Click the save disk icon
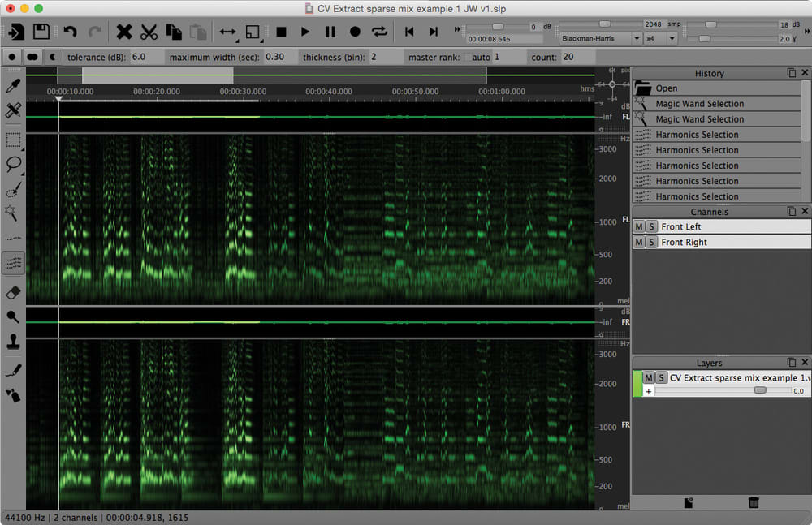The image size is (812, 525). point(41,32)
